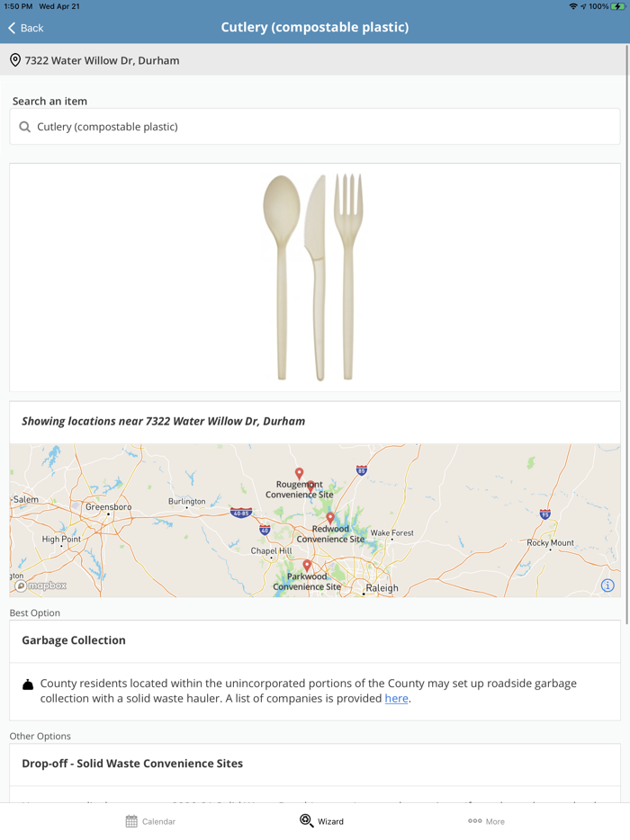Tap the search item input field

324,127
